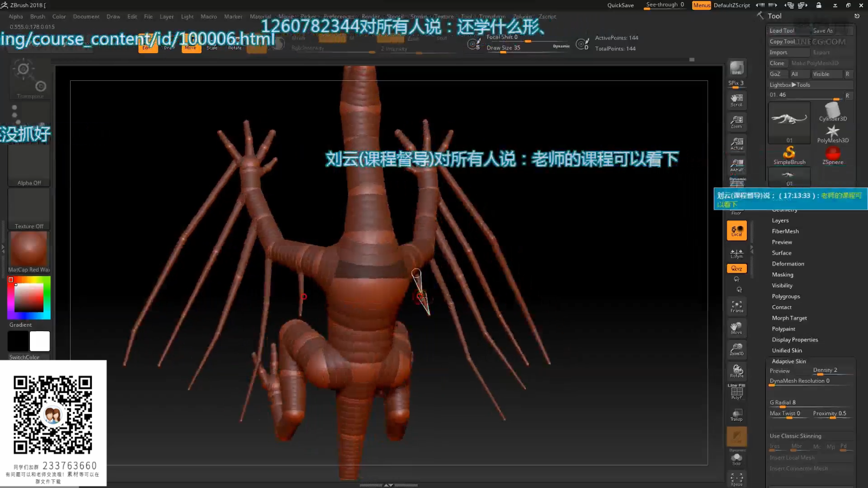The image size is (868, 488).
Task: Select the right shelf Move view icon
Action: (737, 328)
